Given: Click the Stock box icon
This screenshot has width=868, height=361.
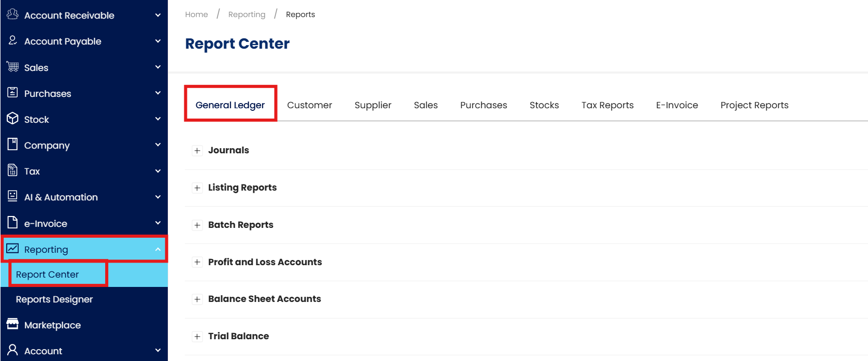Looking at the screenshot, I should (12, 119).
